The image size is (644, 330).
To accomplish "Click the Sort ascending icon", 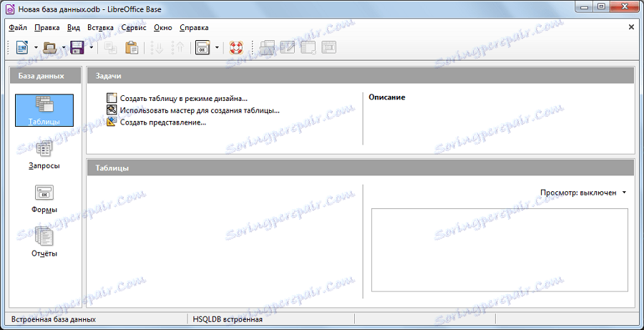I will 157,48.
